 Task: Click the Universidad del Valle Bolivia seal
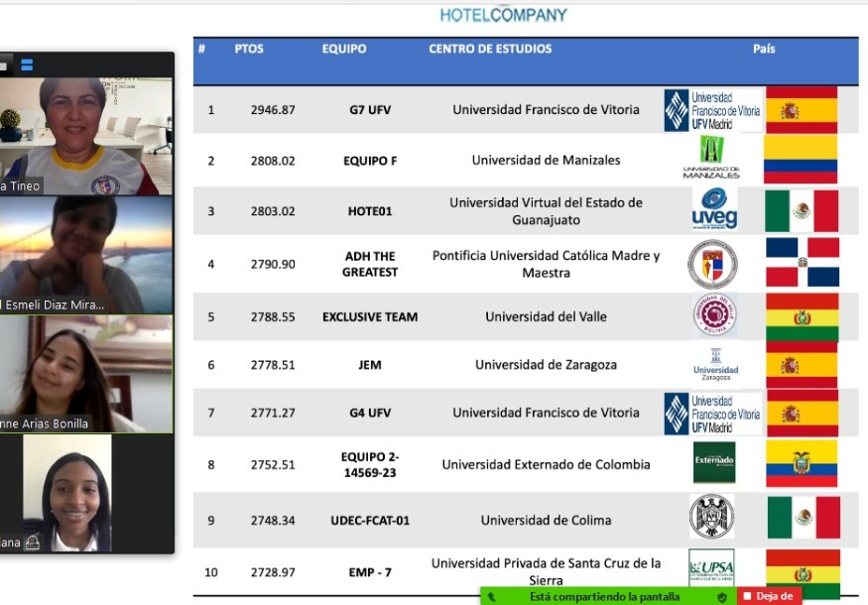click(x=714, y=314)
